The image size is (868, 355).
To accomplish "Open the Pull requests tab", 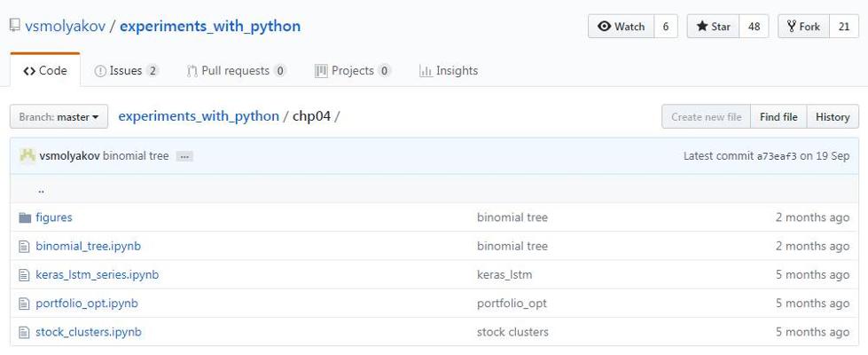I will pos(236,71).
